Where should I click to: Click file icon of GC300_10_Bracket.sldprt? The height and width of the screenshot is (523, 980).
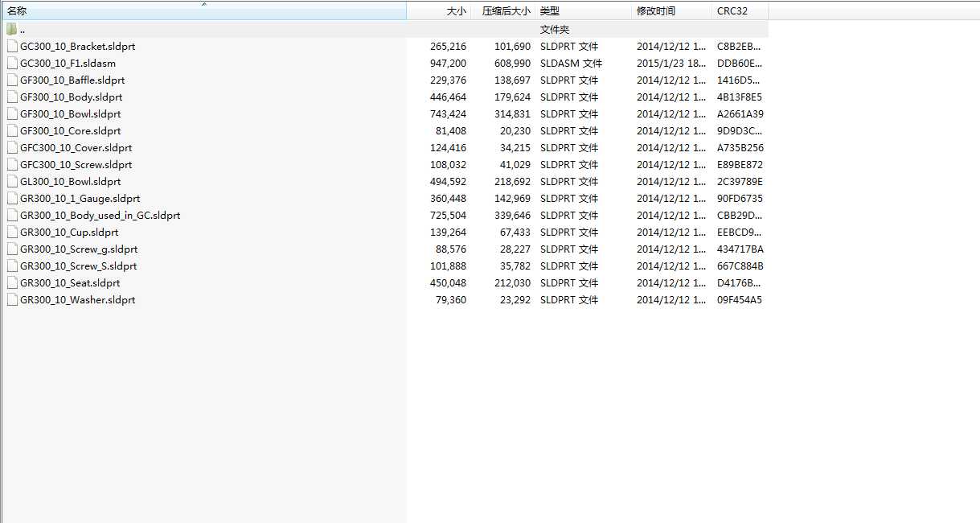coord(12,46)
